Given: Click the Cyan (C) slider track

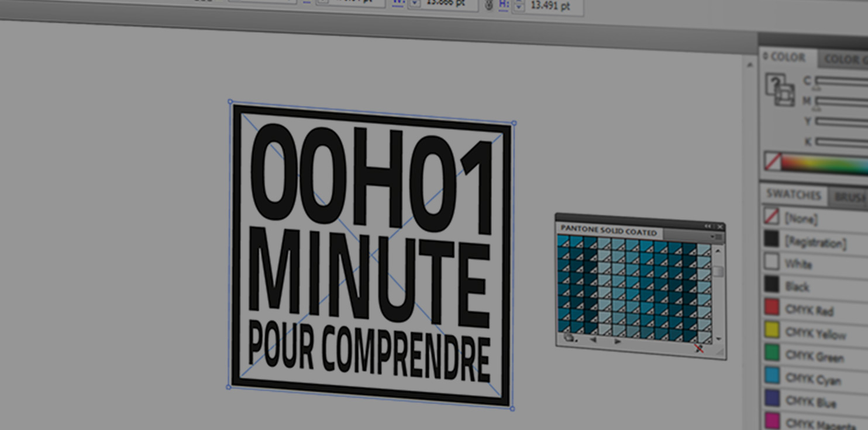Looking at the screenshot, I should pyautogui.click(x=841, y=81).
